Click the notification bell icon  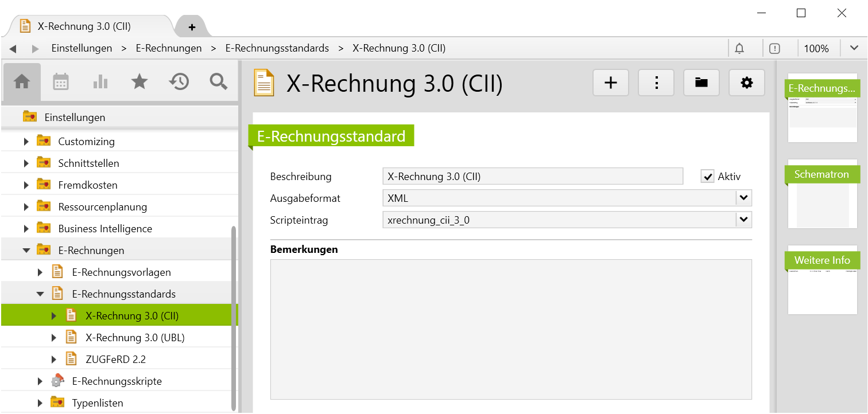click(x=739, y=49)
